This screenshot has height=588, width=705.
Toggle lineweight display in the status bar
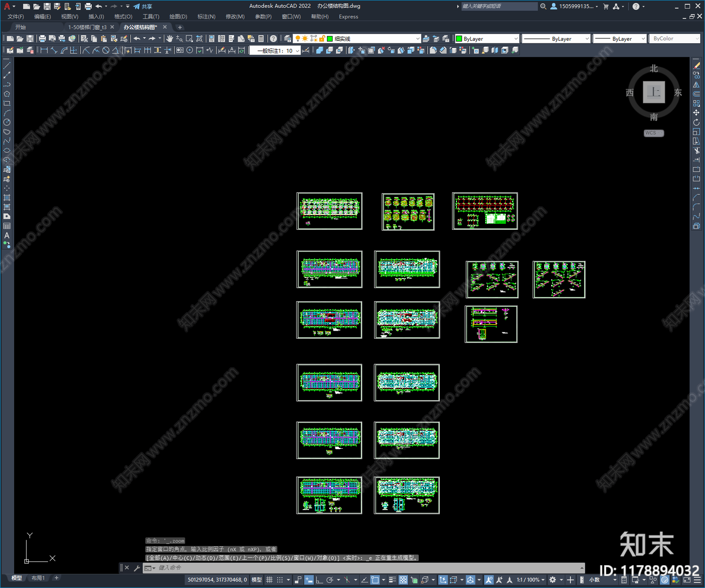pos(393,580)
